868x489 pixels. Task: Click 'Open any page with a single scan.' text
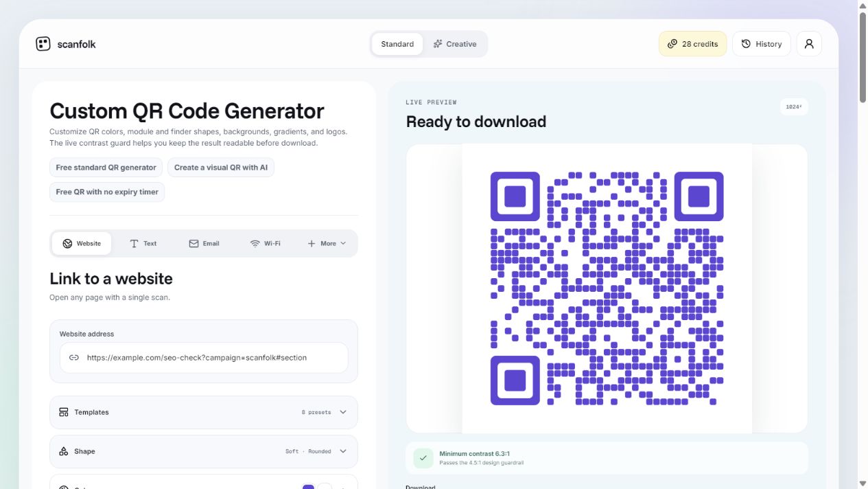coord(110,297)
